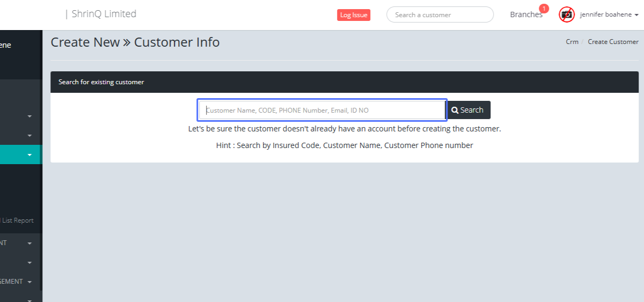This screenshot has width=644, height=302.
Task: Expand the topmost sidebar menu arrow
Action: 30,116
